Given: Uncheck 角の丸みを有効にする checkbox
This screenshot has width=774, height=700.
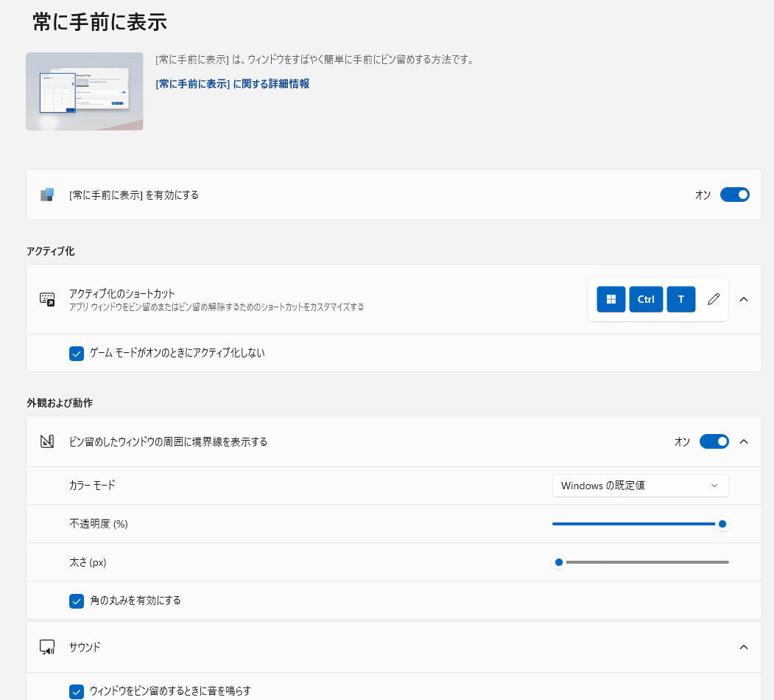Looking at the screenshot, I should click(77, 601).
